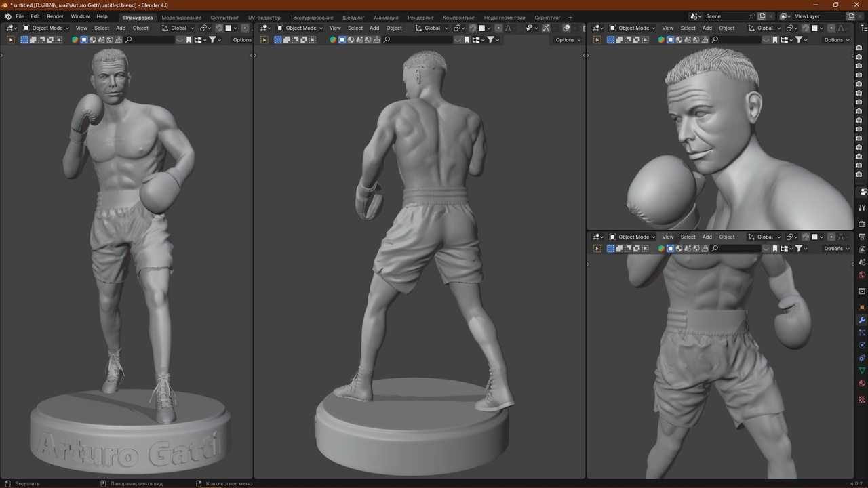
Task: Toggle snapping magnet in top-right viewport
Action: tap(805, 28)
